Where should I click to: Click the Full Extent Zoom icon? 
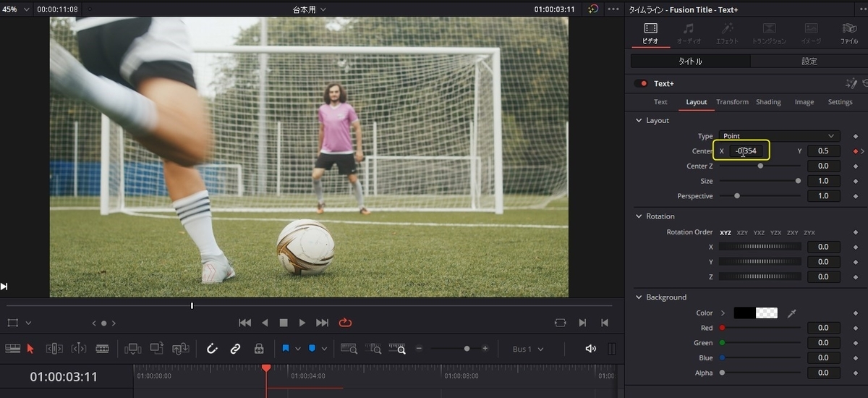pyautogui.click(x=349, y=349)
